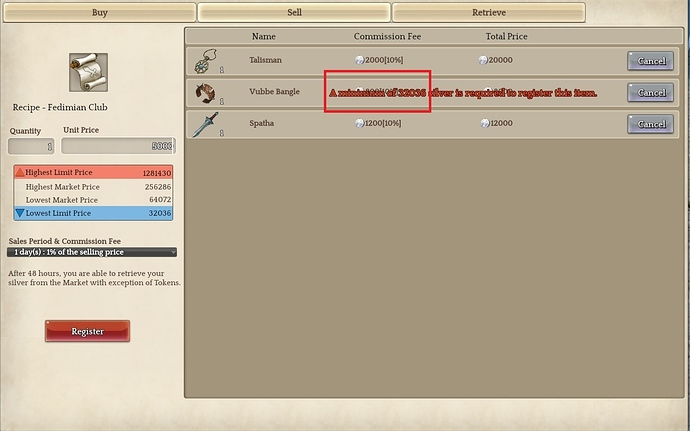This screenshot has height=431, width=690.
Task: Click the red Highest Limit Price triangle
Action: point(20,173)
